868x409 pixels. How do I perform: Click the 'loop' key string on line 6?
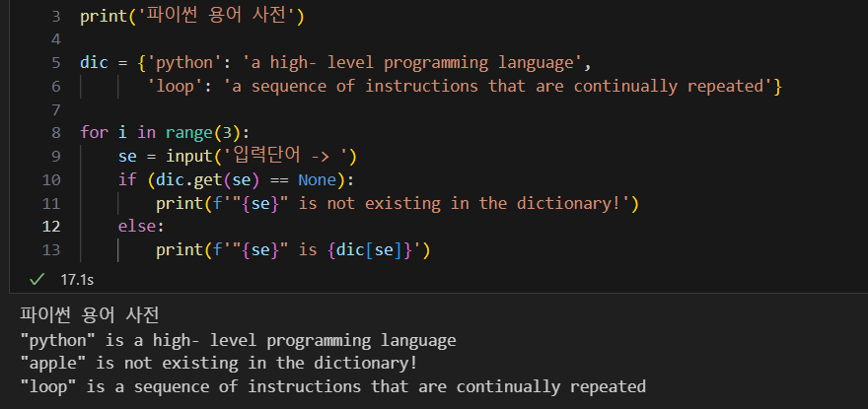pyautogui.click(x=175, y=87)
